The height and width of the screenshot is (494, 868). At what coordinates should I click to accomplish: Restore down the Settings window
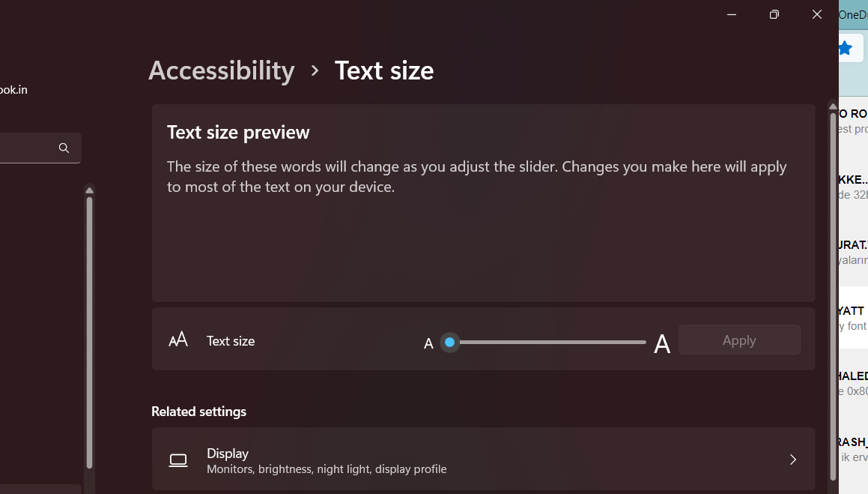774,14
